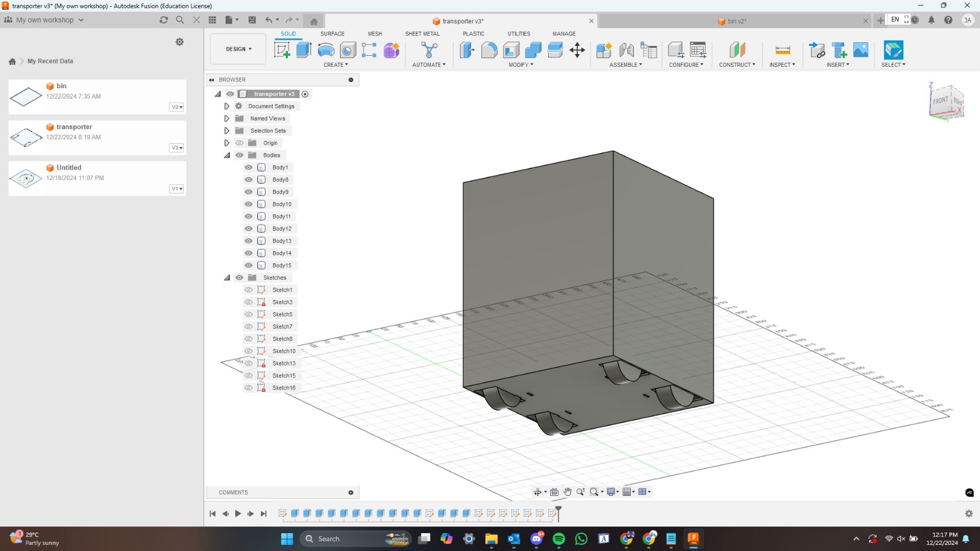Click the Orbit navigation tool
Image resolution: width=980 pixels, height=551 pixels.
tap(537, 492)
